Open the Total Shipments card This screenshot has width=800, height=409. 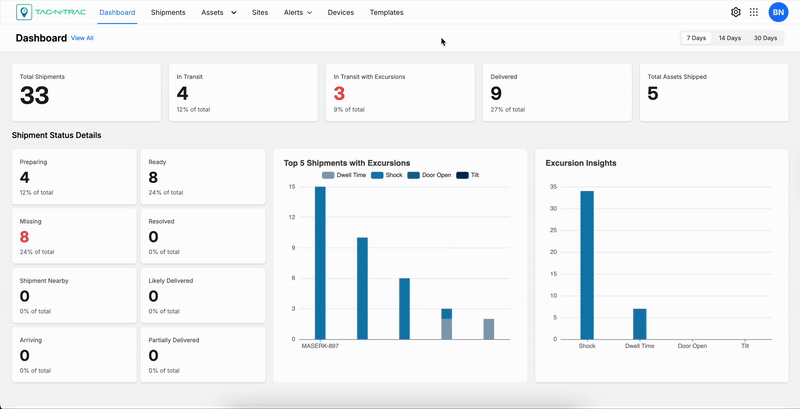tap(86, 92)
